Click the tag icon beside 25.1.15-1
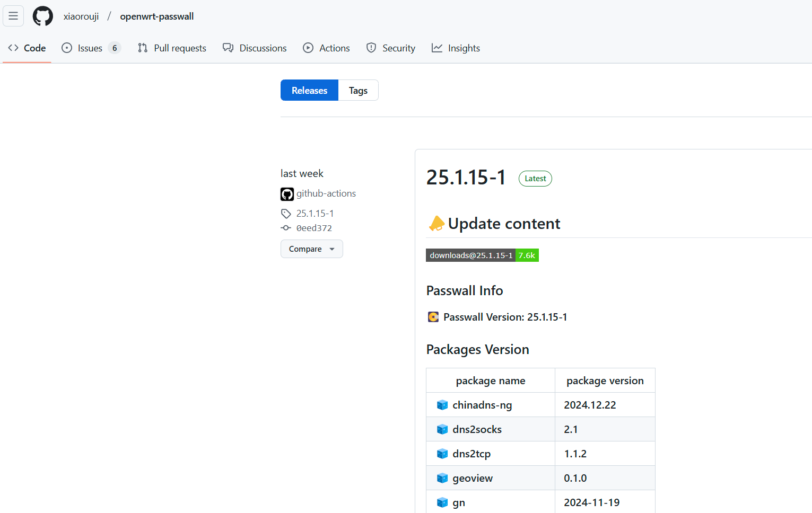This screenshot has height=513, width=812. [x=286, y=214]
